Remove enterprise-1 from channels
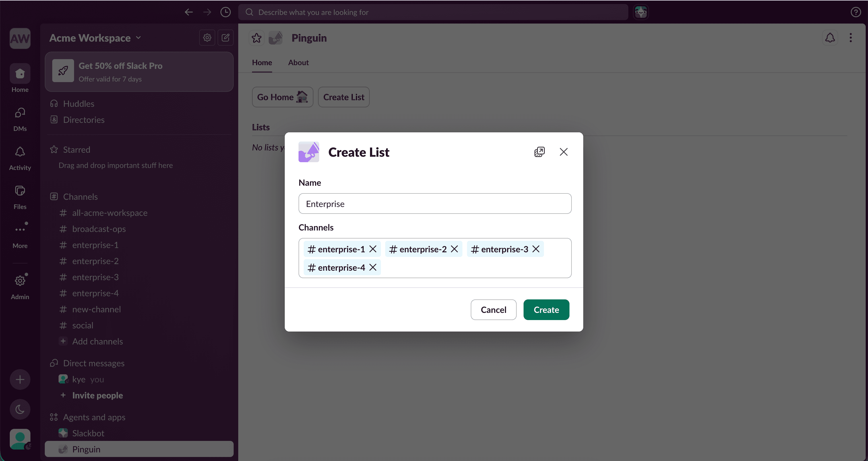This screenshot has height=461, width=868. point(373,249)
